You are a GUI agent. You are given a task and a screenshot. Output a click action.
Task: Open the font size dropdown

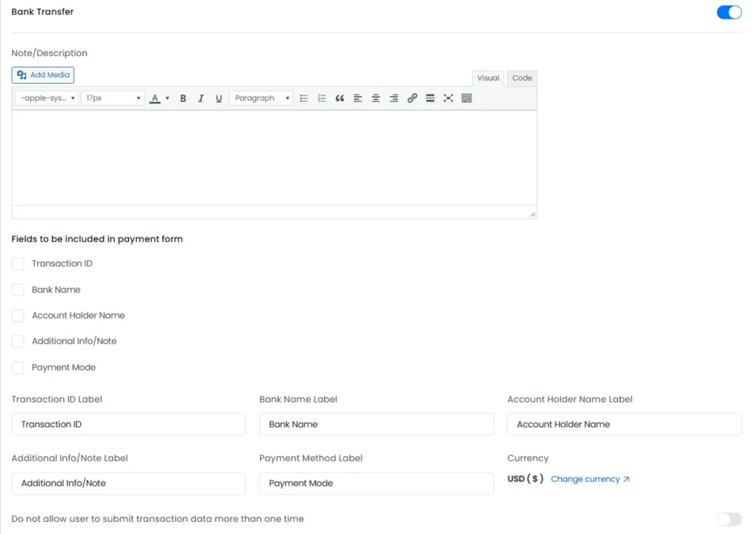coord(113,98)
